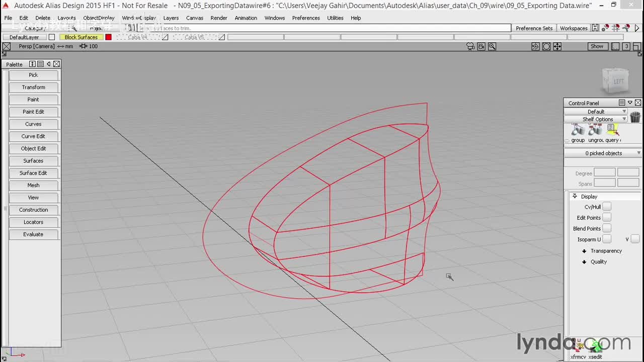The image size is (644, 362).
Task: Click the Spans input field
Action: coord(605,184)
